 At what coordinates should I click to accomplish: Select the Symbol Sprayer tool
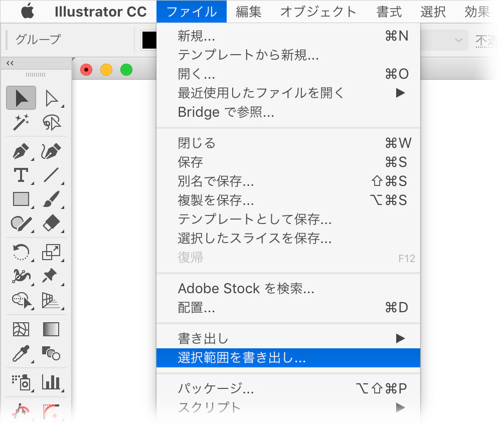(x=22, y=382)
